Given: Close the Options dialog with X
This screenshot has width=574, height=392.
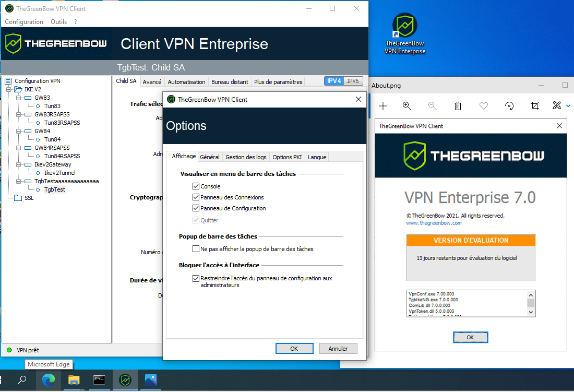Looking at the screenshot, I should click(x=358, y=99).
